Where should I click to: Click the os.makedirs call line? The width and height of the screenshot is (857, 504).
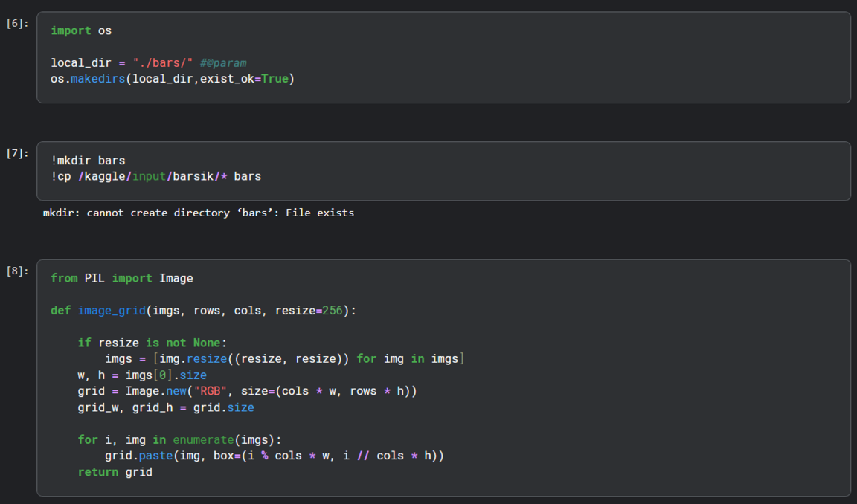(172, 78)
